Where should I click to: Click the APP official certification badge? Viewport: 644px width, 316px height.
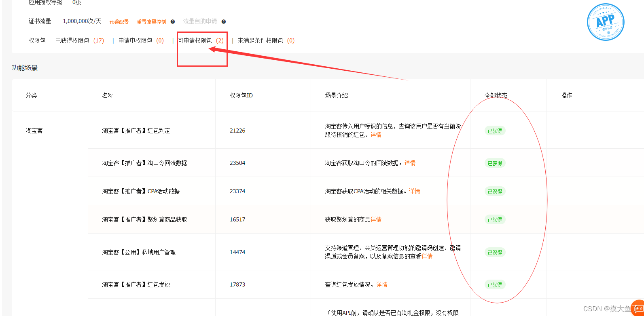pos(606,22)
